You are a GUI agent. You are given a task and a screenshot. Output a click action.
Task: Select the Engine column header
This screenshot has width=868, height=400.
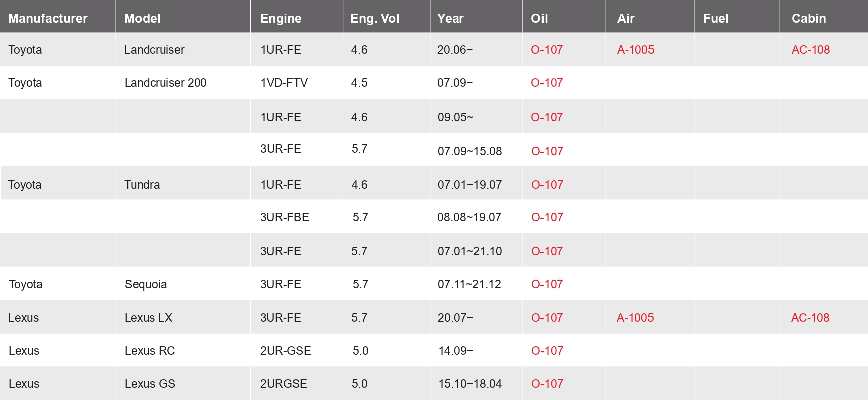tap(281, 19)
